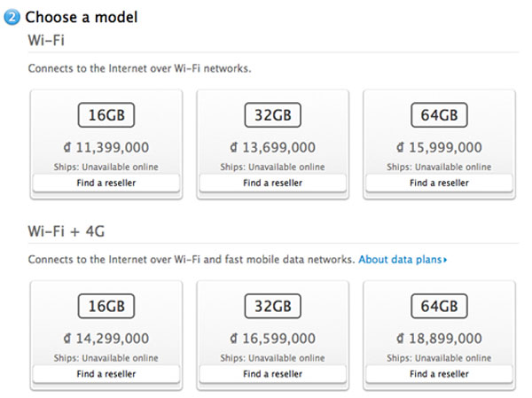Choose the 16GB badge under Wi-Fi + 4G
This screenshot has height=398, width=532.
click(x=106, y=308)
